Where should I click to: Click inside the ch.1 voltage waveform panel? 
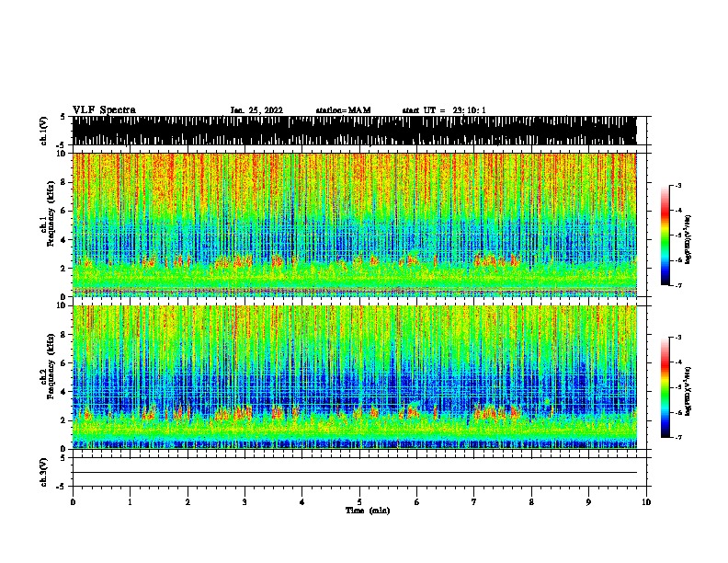coord(354,131)
